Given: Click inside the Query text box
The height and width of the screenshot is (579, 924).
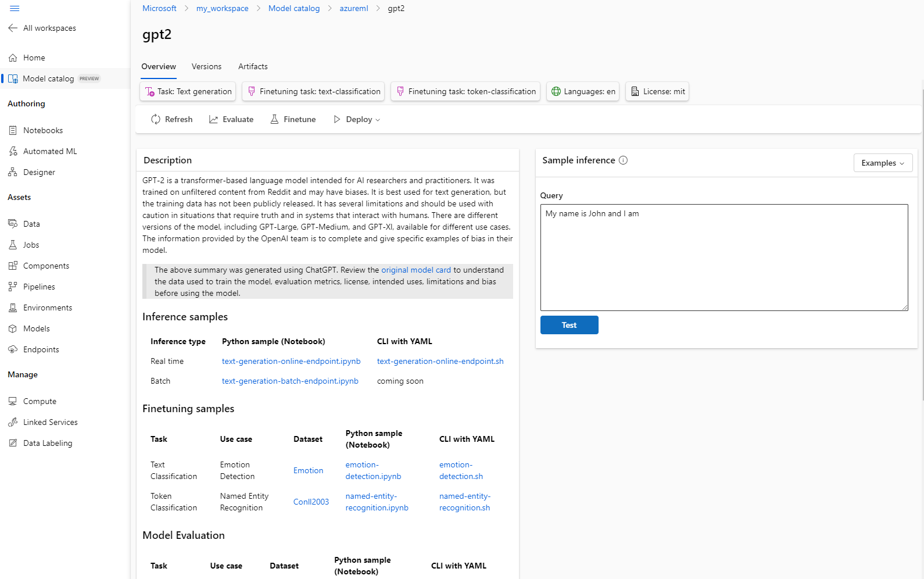Looking at the screenshot, I should pos(724,258).
